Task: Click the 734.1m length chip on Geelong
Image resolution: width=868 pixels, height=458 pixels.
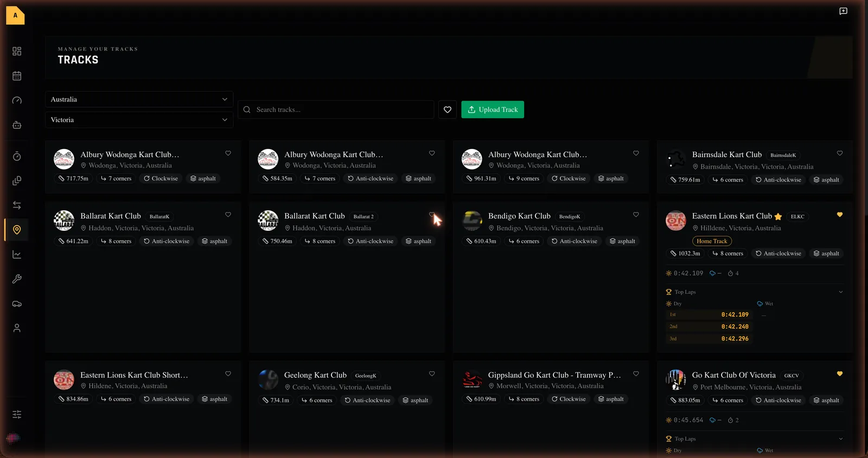Action: click(276, 400)
